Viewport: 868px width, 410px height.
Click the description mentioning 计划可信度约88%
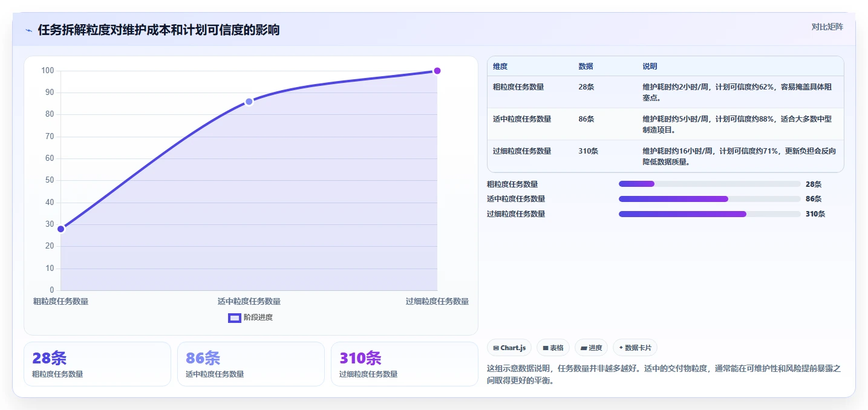(737, 124)
